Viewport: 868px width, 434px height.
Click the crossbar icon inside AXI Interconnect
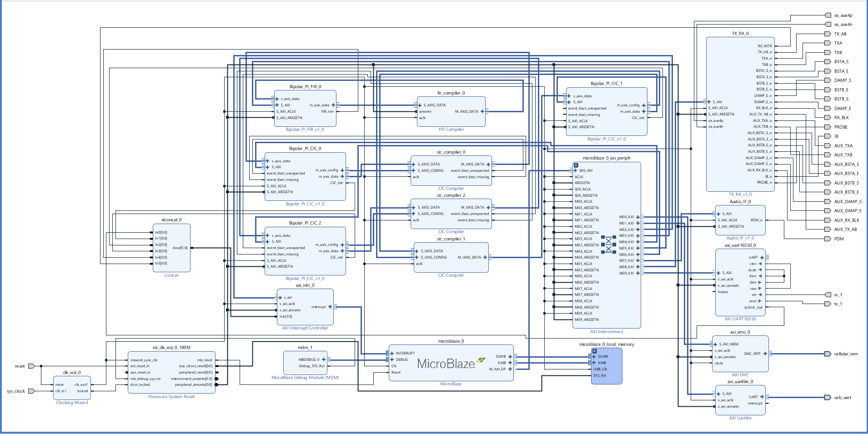pyautogui.click(x=608, y=244)
